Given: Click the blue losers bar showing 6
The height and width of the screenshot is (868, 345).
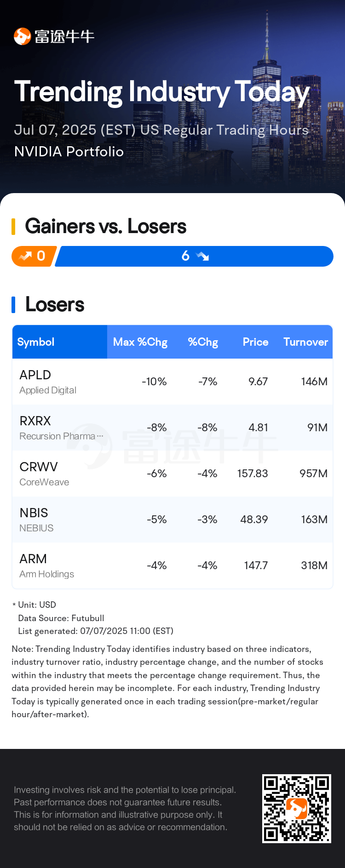Looking at the screenshot, I should click(x=194, y=256).
